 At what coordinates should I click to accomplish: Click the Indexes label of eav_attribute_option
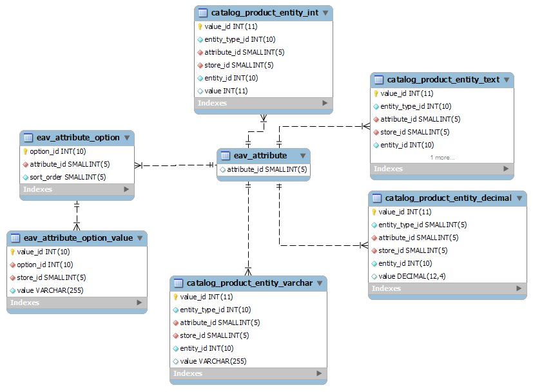click(x=38, y=189)
